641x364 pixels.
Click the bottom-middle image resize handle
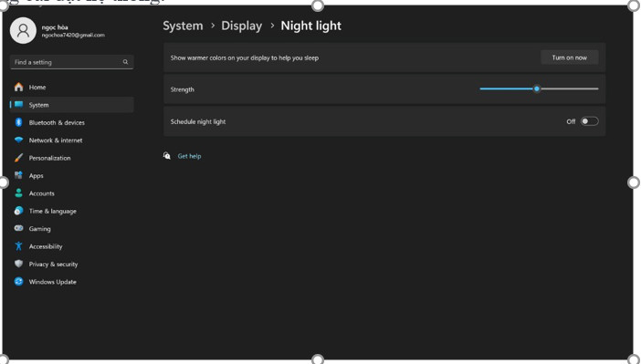pos(318,359)
